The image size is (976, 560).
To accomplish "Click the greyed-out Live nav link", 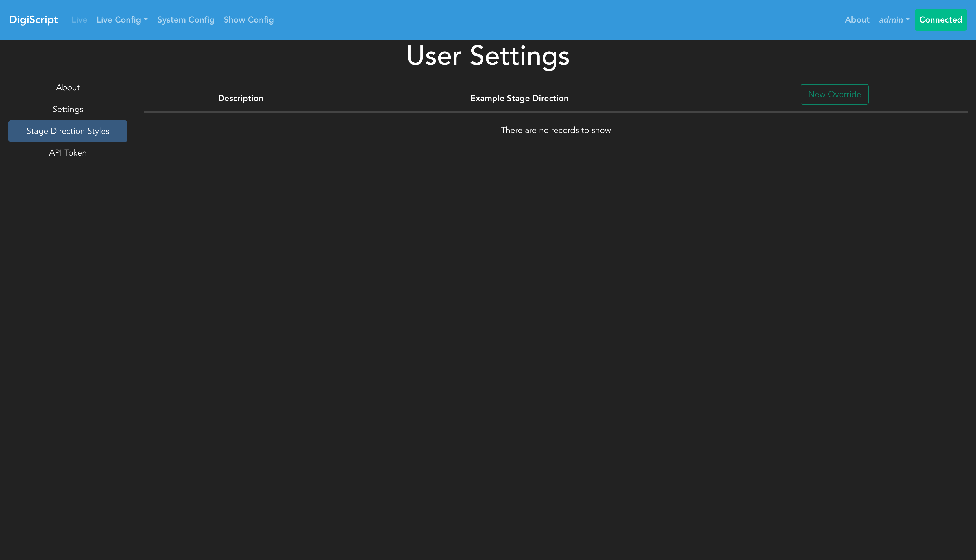I will tap(79, 19).
